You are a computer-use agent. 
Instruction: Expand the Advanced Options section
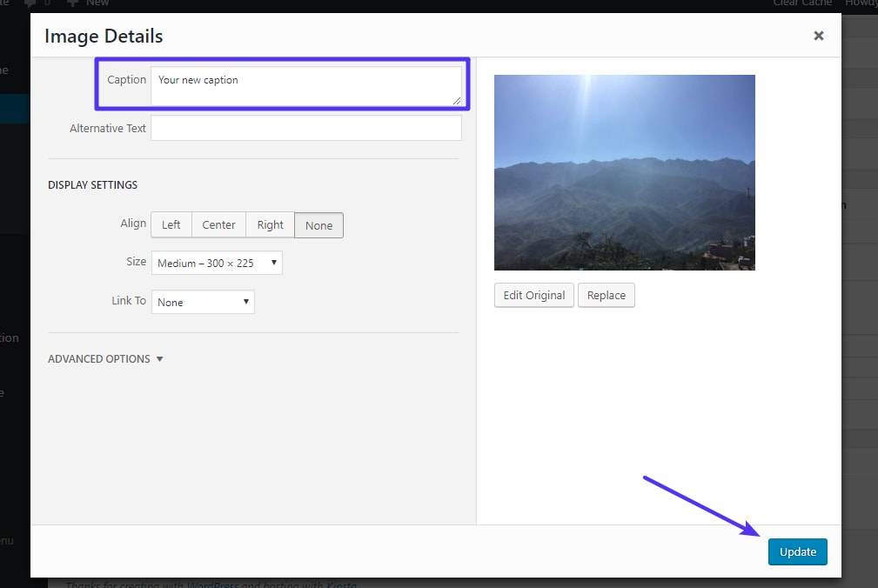coord(105,358)
